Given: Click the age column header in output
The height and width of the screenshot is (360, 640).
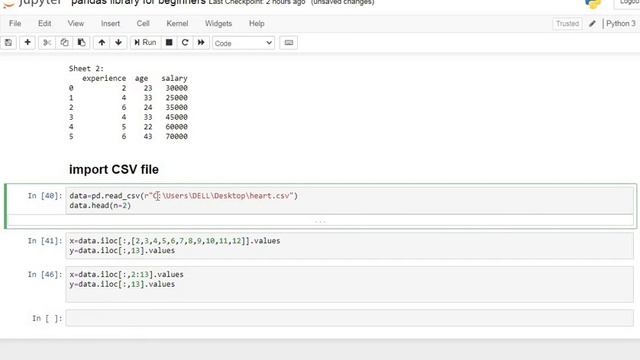Looking at the screenshot, I should [x=141, y=78].
